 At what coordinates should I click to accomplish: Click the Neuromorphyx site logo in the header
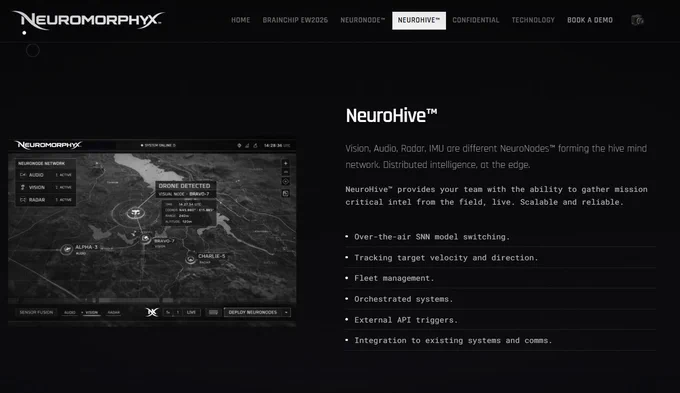(88, 20)
